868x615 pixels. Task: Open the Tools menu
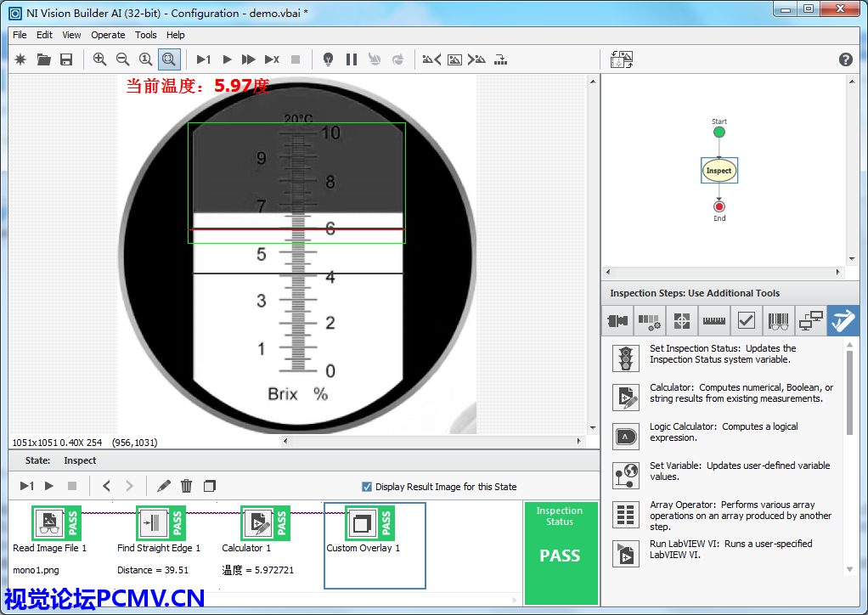(x=146, y=35)
